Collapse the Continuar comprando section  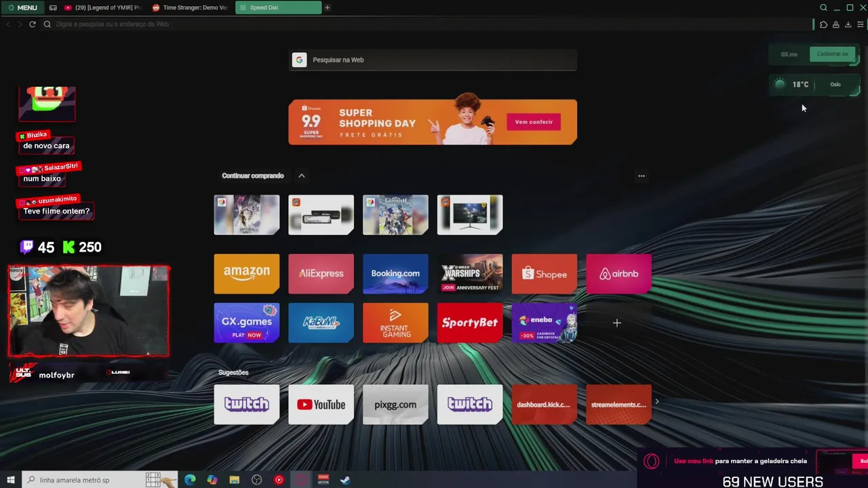click(x=302, y=176)
